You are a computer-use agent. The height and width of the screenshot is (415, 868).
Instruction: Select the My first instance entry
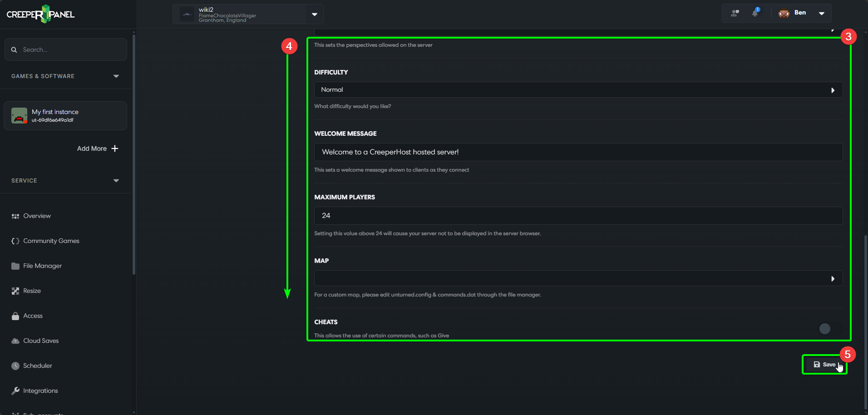[x=65, y=115]
